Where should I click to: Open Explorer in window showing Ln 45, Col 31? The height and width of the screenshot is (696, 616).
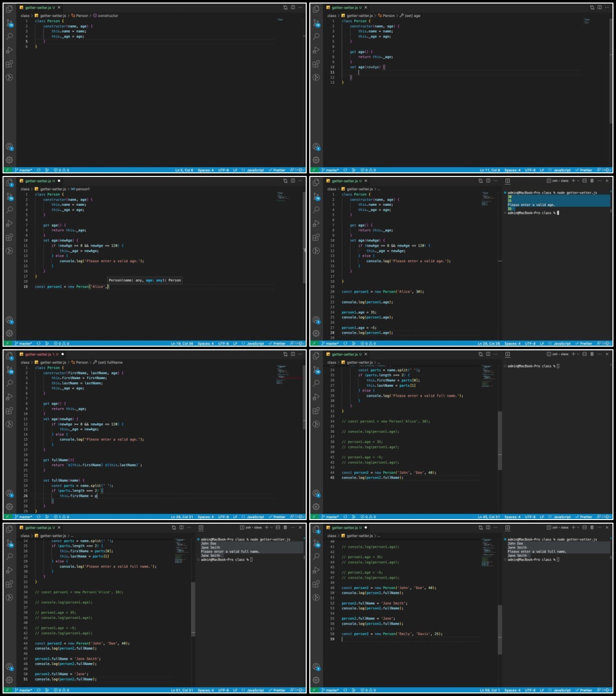click(x=316, y=356)
